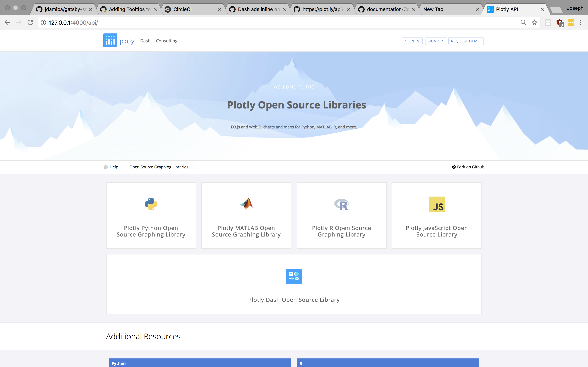Click the Python logo on its library card

(151, 204)
